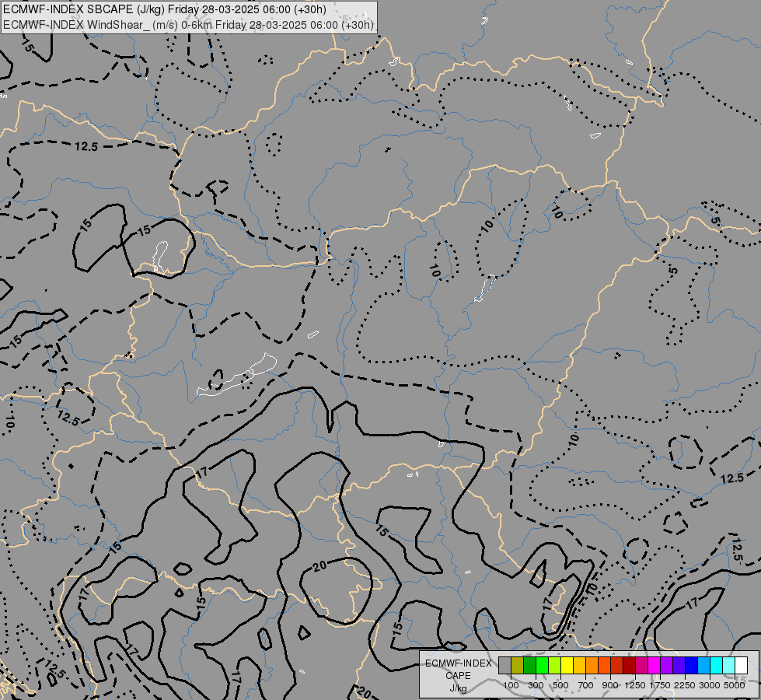Pick the dark green CAPE legend swatch
This screenshot has width=761, height=700.
[529, 665]
